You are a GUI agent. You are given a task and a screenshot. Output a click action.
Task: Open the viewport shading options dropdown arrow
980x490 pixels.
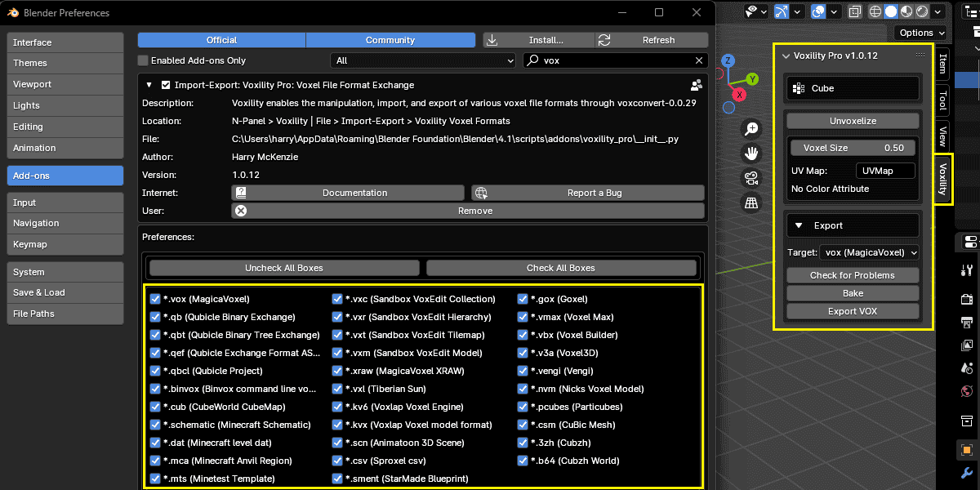pyautogui.click(x=938, y=11)
